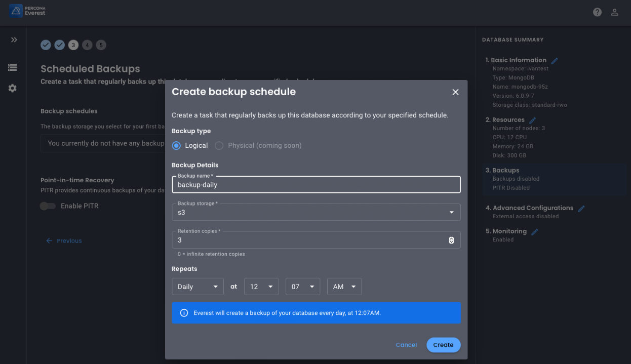
Task: Edit Basic Information via its pencil icon
Action: point(555,60)
